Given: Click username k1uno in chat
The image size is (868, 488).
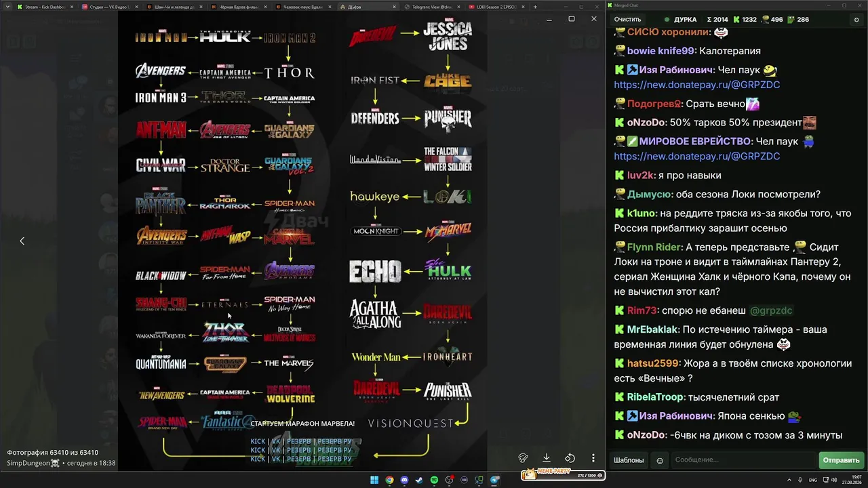Looking at the screenshot, I should coord(642,213).
